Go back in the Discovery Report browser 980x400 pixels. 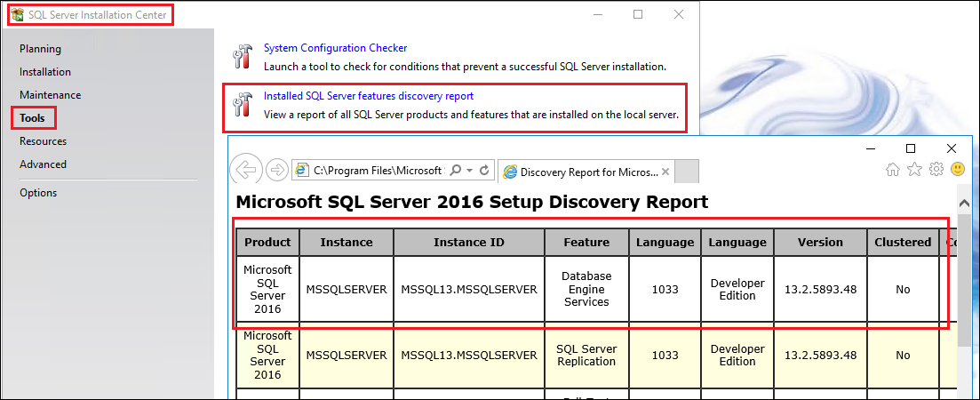[247, 170]
